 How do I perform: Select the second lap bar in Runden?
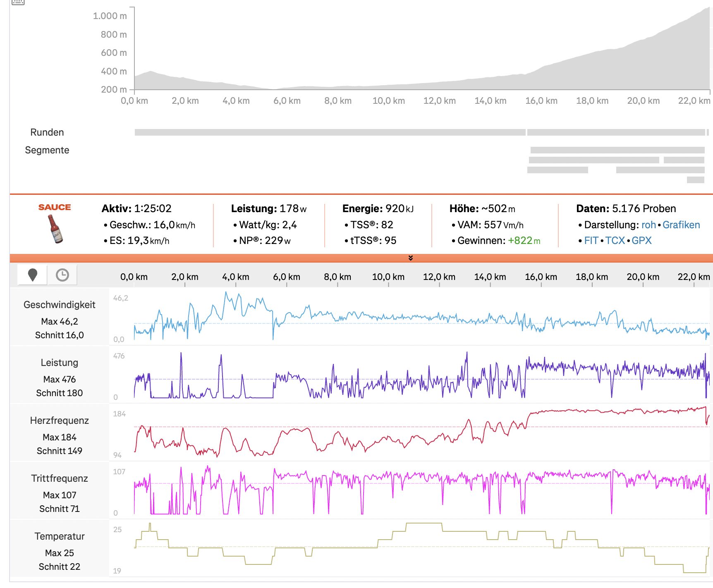tap(616, 132)
